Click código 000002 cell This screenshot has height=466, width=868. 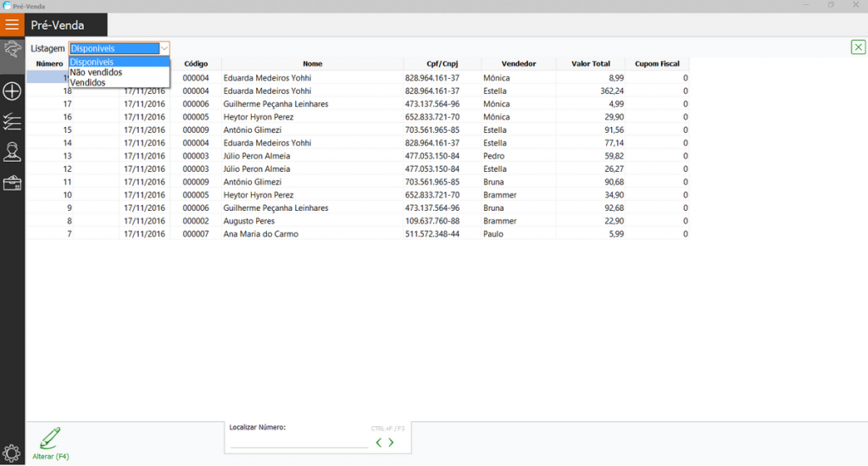pyautogui.click(x=196, y=221)
